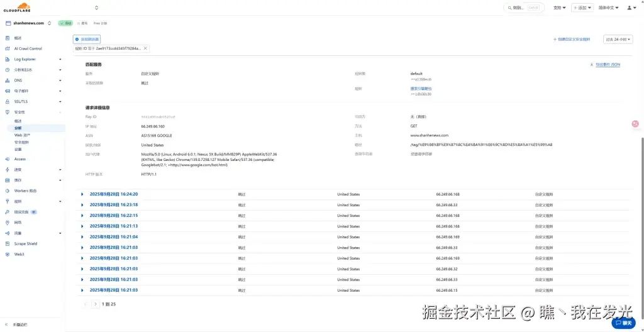The width and height of the screenshot is (644, 332).
Task: Click the Cloudflare logo
Action: (17, 8)
